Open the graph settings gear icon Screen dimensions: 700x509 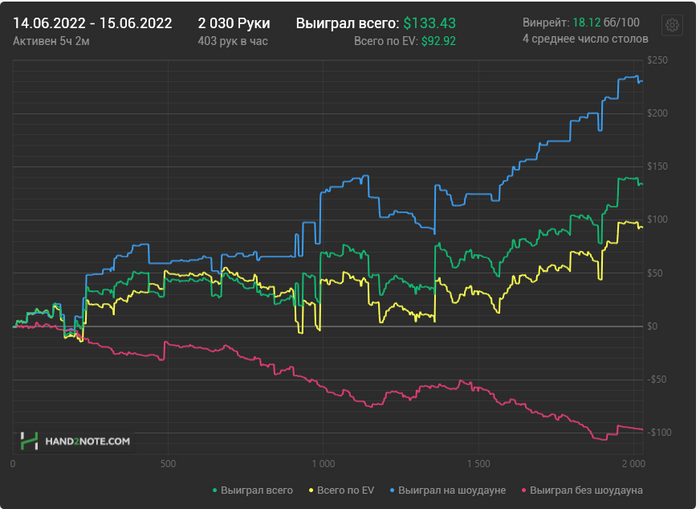click(x=672, y=25)
